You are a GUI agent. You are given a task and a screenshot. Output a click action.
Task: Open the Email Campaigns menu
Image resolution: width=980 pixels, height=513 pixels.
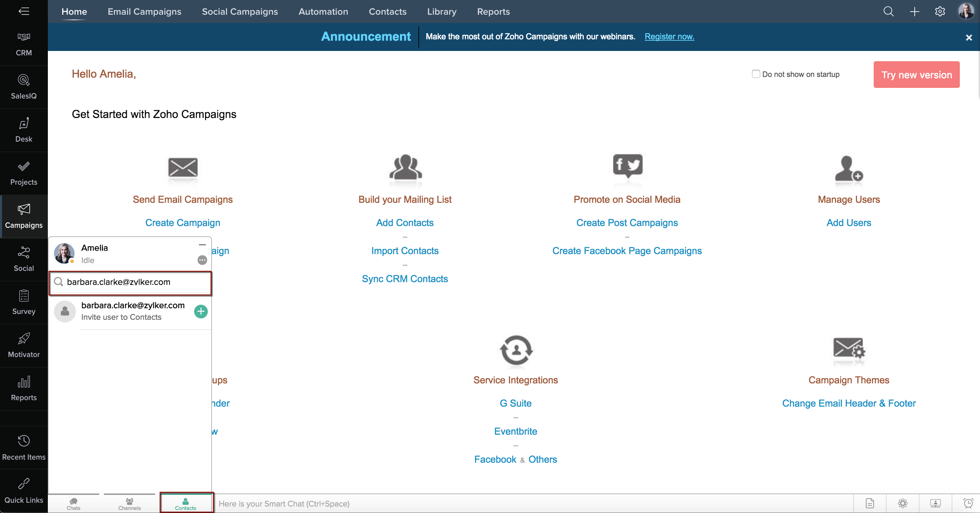click(x=144, y=11)
